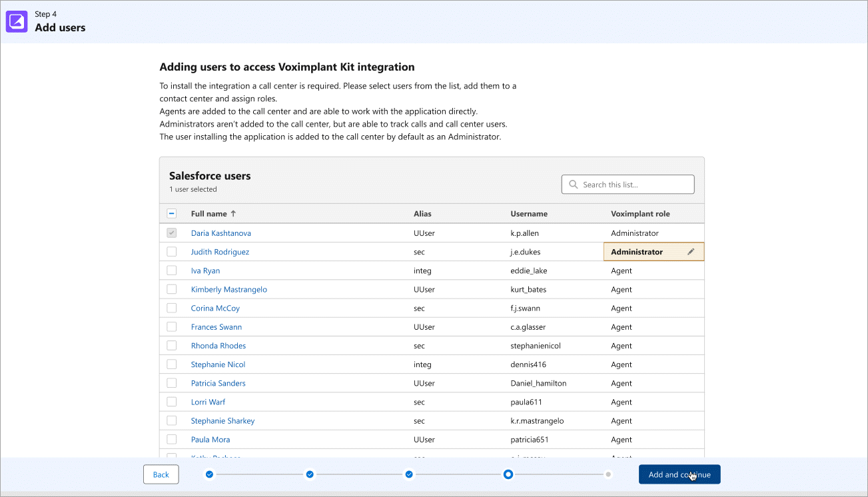
Task: Click the Alias column header
Action: pos(422,214)
